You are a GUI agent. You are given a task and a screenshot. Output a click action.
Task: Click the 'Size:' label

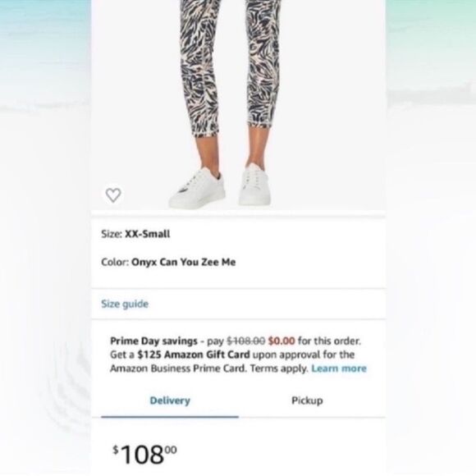(112, 234)
